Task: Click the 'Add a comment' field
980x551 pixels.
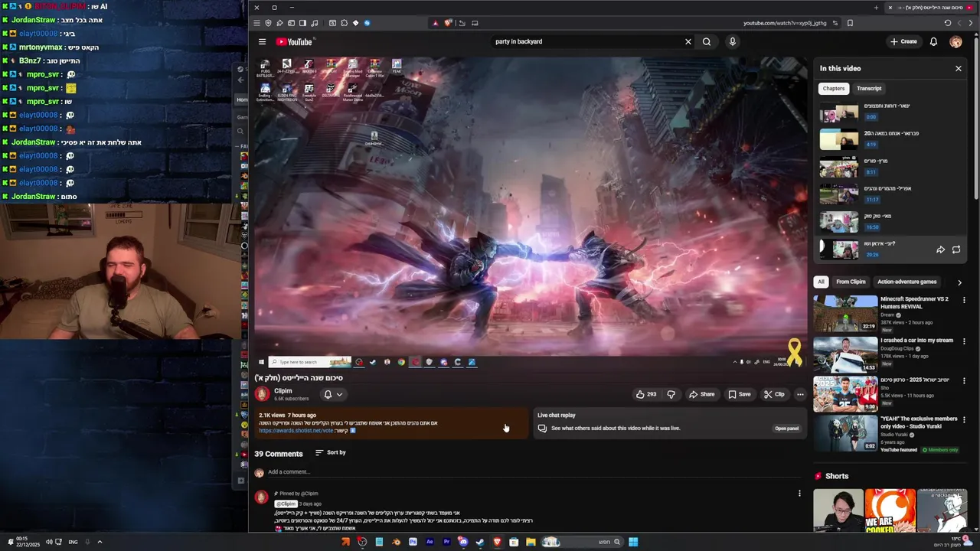Action: [x=536, y=472]
